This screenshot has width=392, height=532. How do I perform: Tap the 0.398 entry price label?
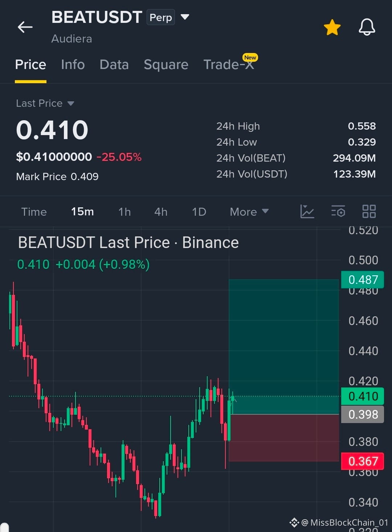363,414
